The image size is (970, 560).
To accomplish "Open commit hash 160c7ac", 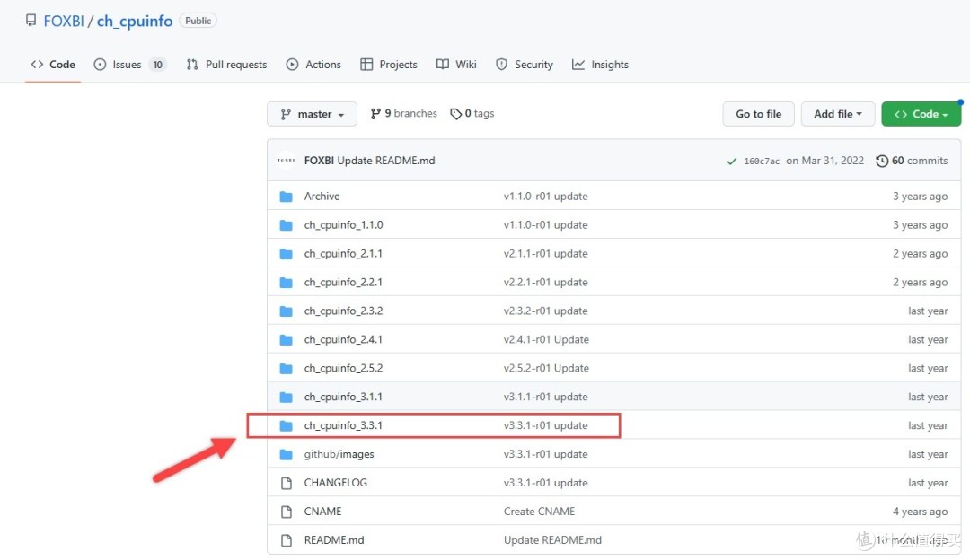I will 762,161.
